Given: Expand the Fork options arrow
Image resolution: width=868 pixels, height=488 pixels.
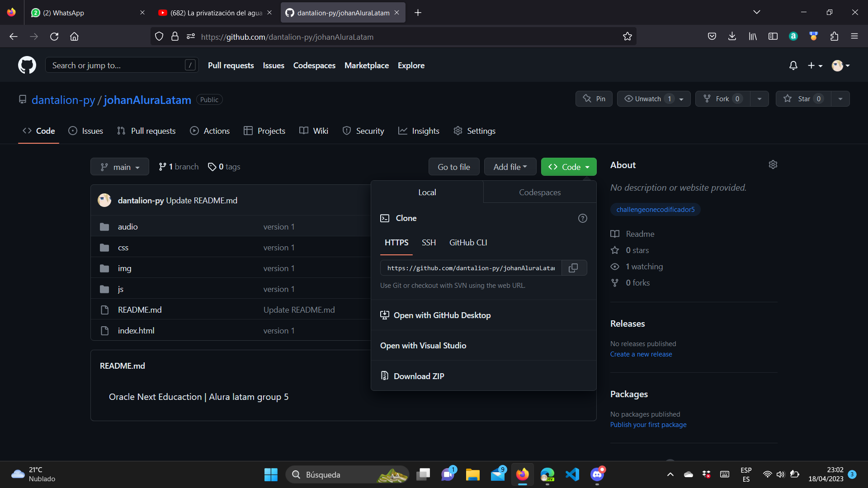Looking at the screenshot, I should pos(759,99).
